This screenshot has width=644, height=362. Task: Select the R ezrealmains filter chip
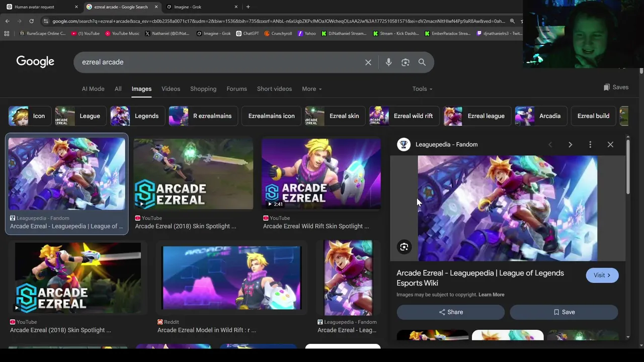click(203, 116)
